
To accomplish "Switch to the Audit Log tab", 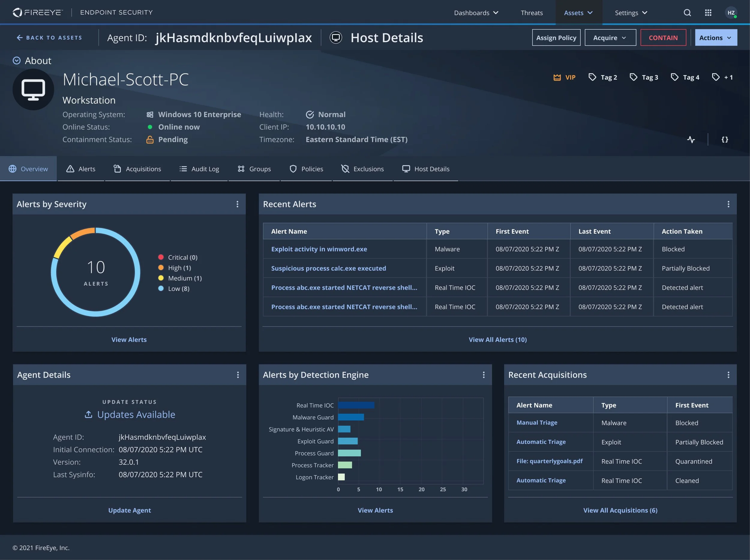I will 199,169.
